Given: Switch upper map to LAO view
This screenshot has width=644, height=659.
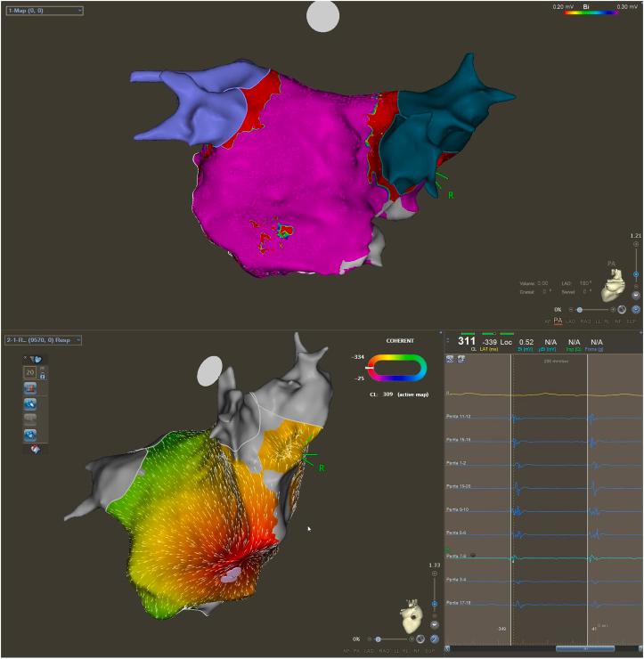Looking at the screenshot, I should coord(573,321).
